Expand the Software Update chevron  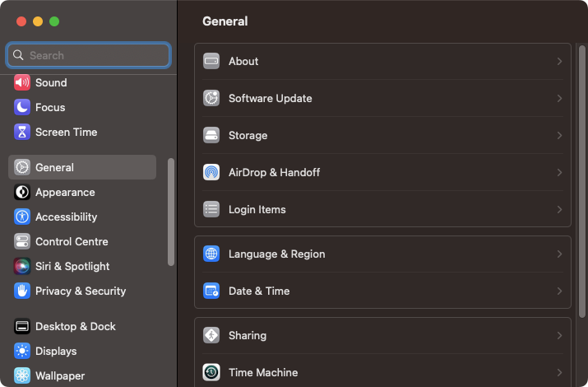click(559, 98)
